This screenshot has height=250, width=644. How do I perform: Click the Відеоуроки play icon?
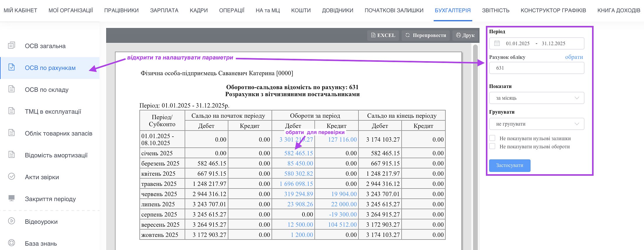coord(11,221)
